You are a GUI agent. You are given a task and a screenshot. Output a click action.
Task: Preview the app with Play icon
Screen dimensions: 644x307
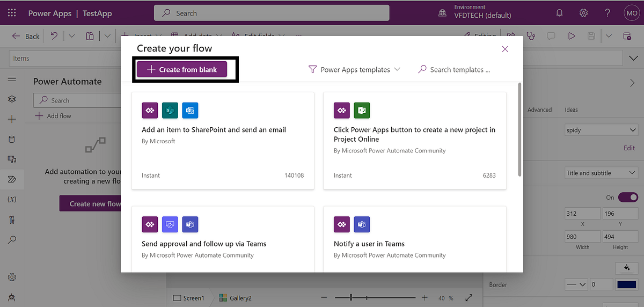572,36
